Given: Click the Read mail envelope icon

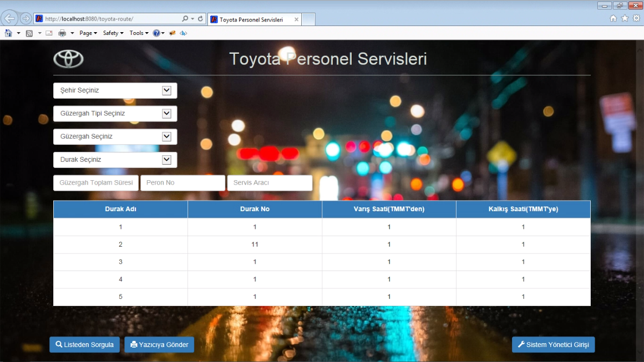Looking at the screenshot, I should click(x=49, y=33).
